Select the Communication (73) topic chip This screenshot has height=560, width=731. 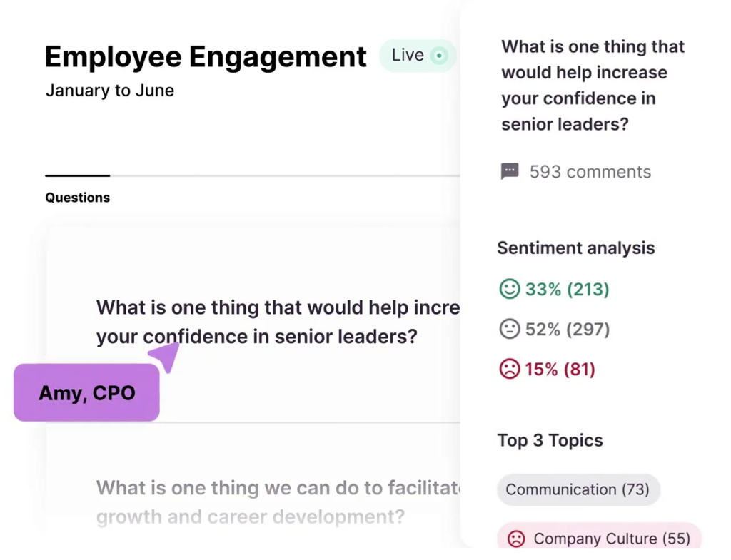(578, 489)
